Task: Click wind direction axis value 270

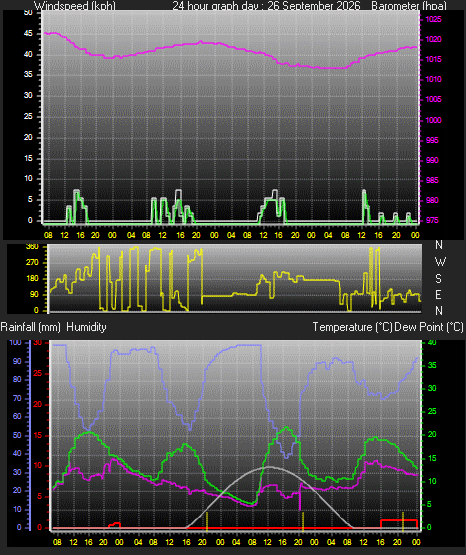Action: [x=32, y=263]
